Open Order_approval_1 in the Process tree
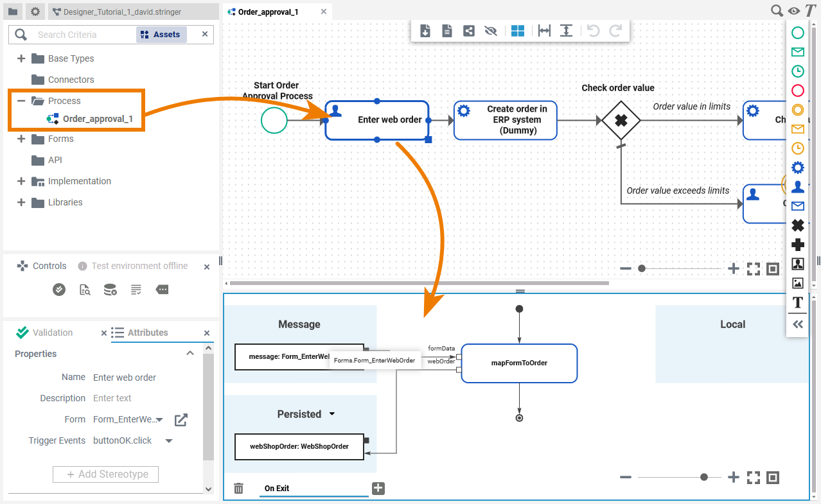Image resolution: width=821 pixels, height=504 pixels. coord(98,119)
